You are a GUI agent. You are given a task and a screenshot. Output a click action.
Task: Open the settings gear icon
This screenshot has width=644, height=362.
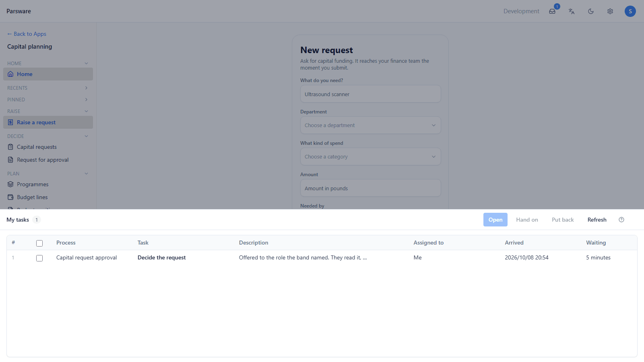point(610,11)
